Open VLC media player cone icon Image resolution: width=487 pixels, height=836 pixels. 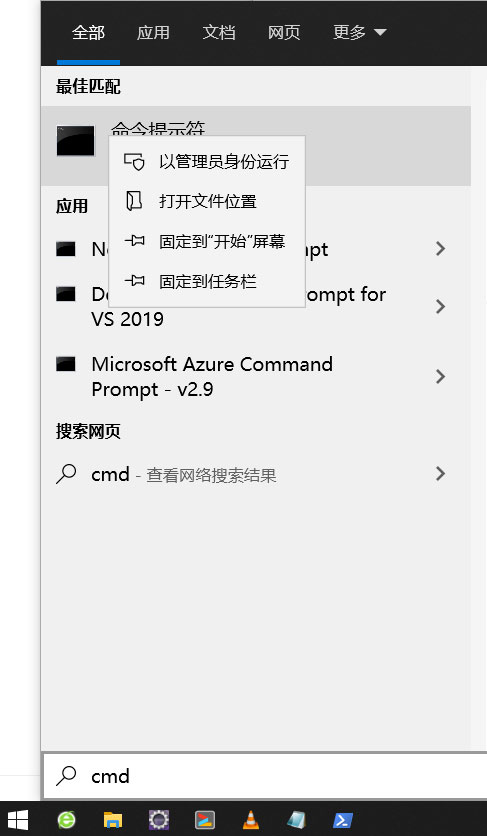tap(251, 819)
